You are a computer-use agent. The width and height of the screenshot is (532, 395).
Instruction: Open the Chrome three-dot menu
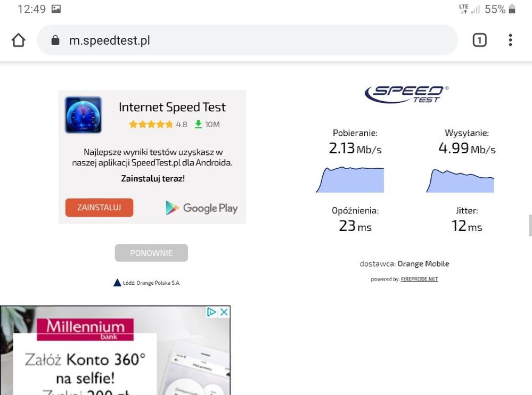510,40
